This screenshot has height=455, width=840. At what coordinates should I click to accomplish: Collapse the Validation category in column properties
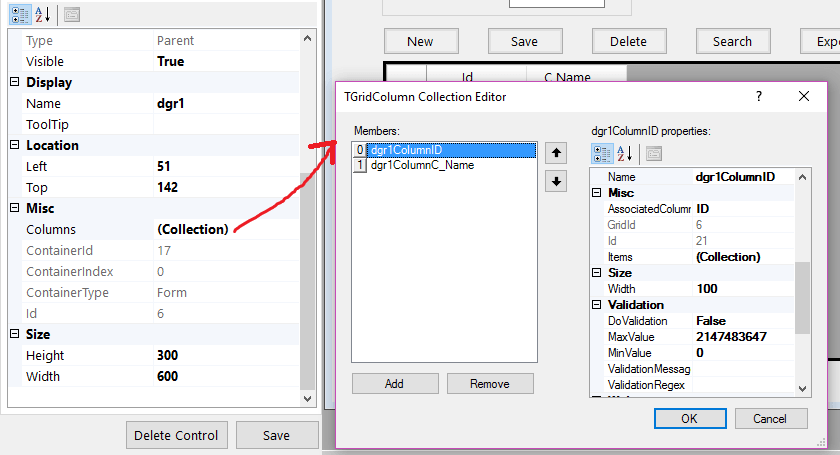(597, 304)
